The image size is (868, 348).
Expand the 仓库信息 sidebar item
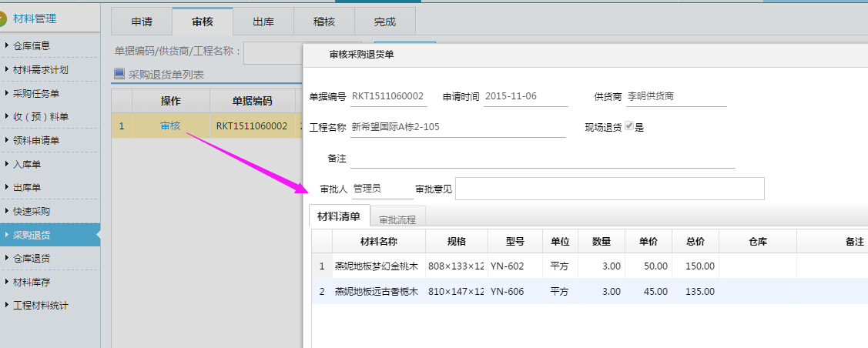pos(32,46)
